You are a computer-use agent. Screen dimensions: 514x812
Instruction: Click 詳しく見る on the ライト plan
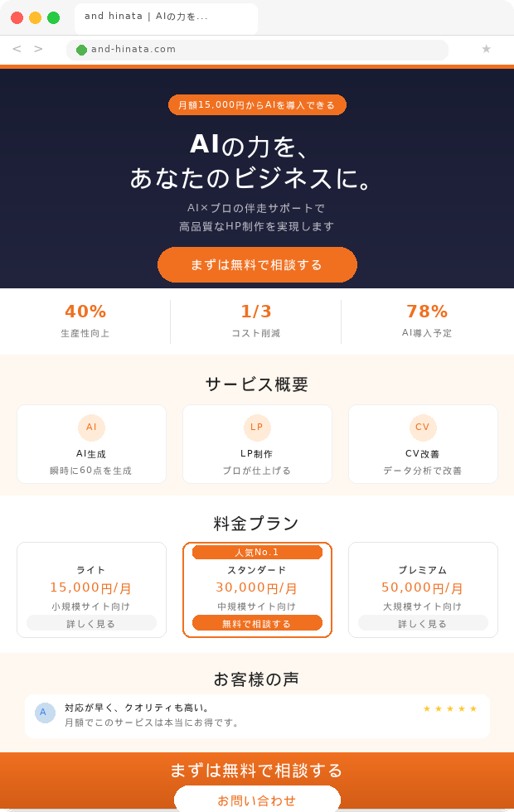(x=91, y=622)
